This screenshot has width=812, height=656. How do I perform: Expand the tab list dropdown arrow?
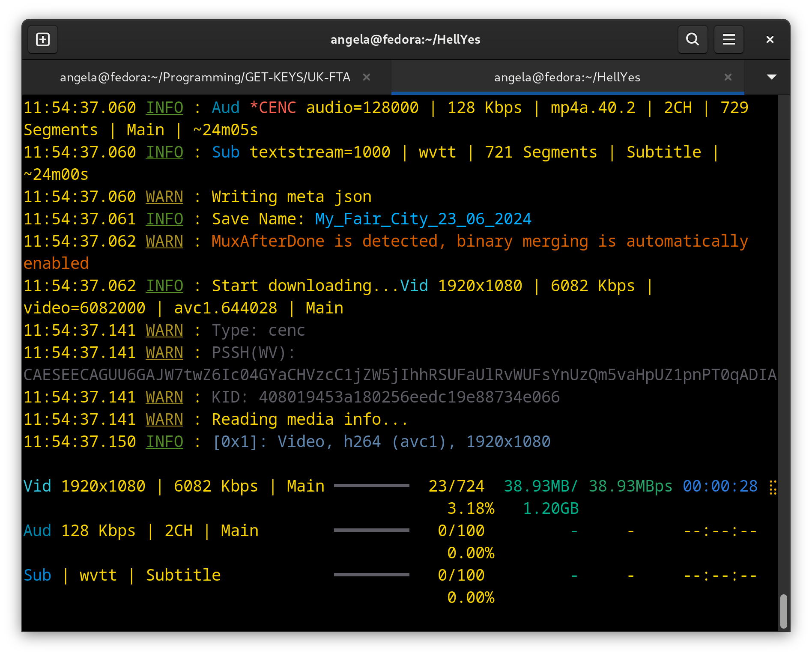771,77
